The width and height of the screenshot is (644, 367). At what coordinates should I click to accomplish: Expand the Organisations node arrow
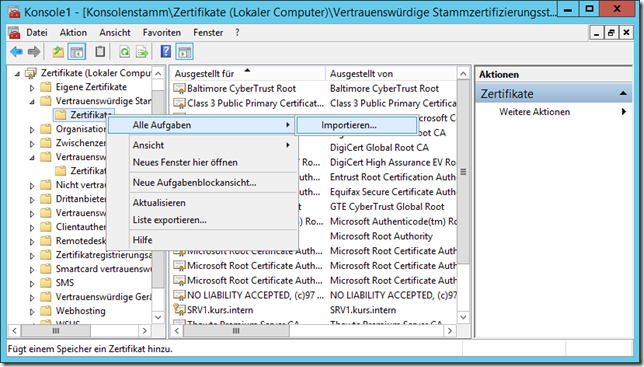(x=32, y=130)
